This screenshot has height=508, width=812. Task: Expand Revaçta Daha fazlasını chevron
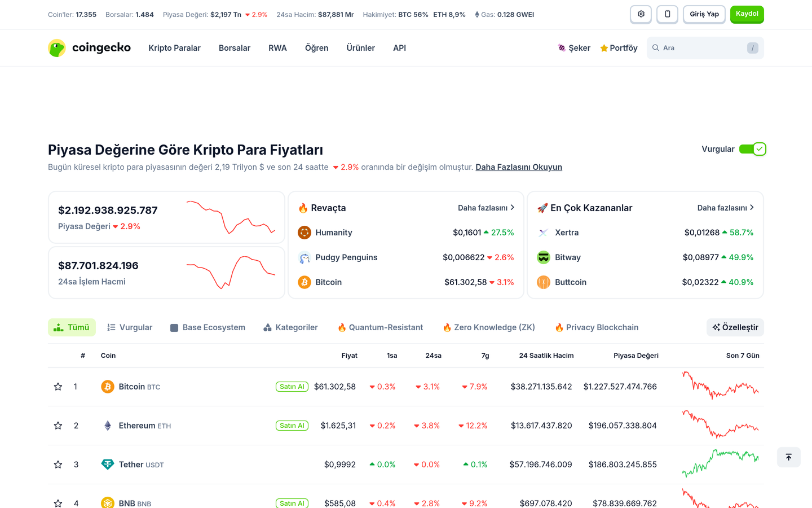point(486,208)
